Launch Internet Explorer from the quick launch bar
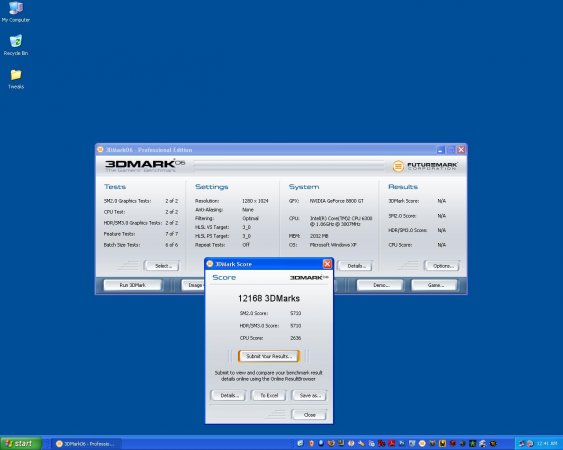Image resolution: width=563 pixels, height=450 pixels. [x=301, y=444]
